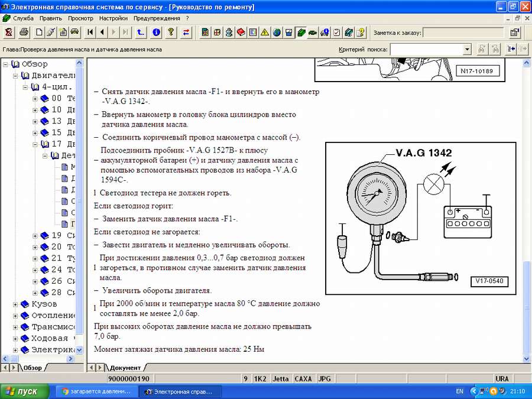532x399 pixels.
Task: Click the V.A.G 1342 gauge illustration
Action: (x=420, y=218)
